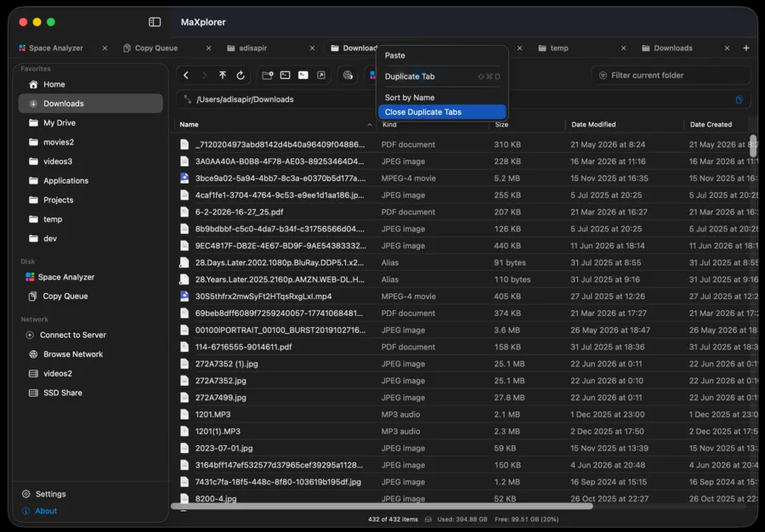Switch to the rightmost Downloads tab
The width and height of the screenshot is (765, 532).
(673, 48)
